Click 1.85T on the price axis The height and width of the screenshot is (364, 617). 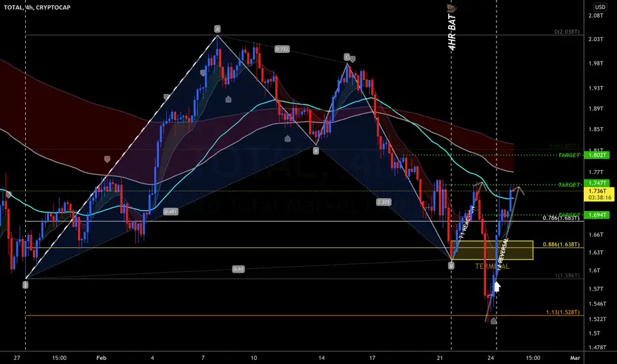[x=596, y=129]
